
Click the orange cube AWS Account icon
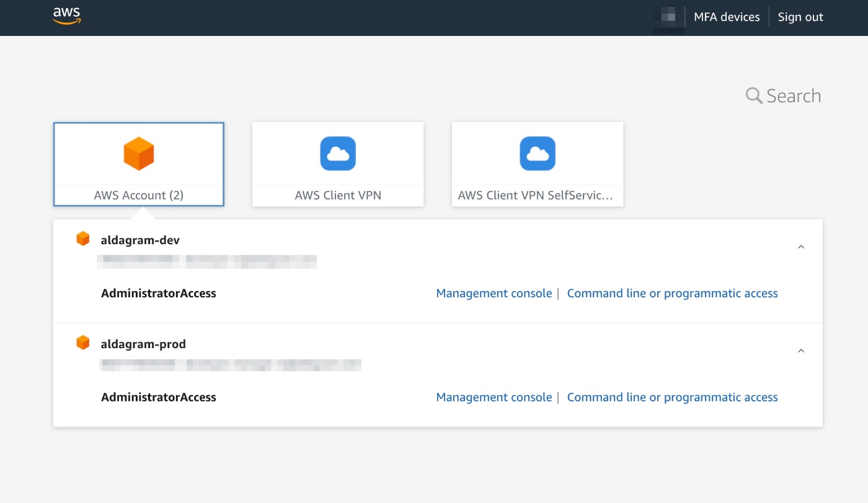(139, 154)
